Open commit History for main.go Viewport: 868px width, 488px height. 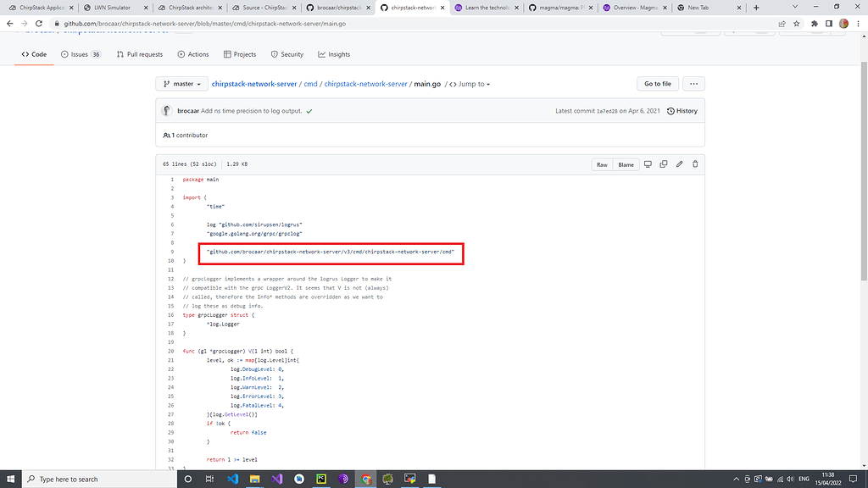(x=682, y=110)
